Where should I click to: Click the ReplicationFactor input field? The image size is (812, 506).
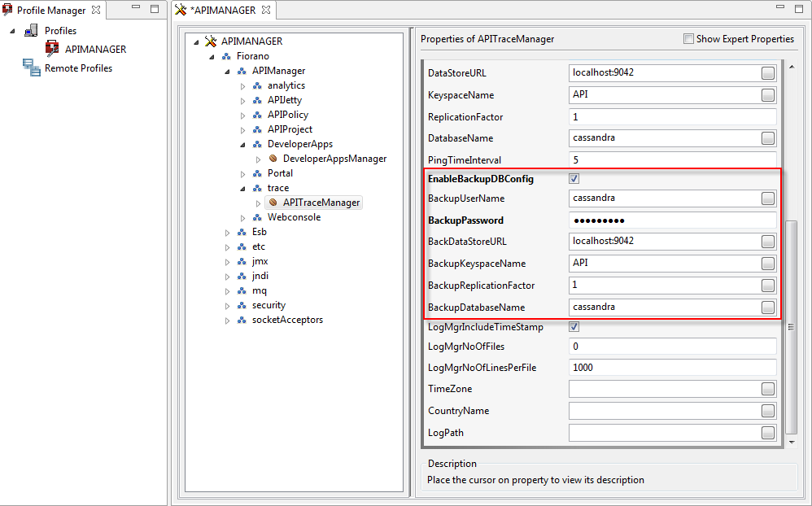click(672, 116)
